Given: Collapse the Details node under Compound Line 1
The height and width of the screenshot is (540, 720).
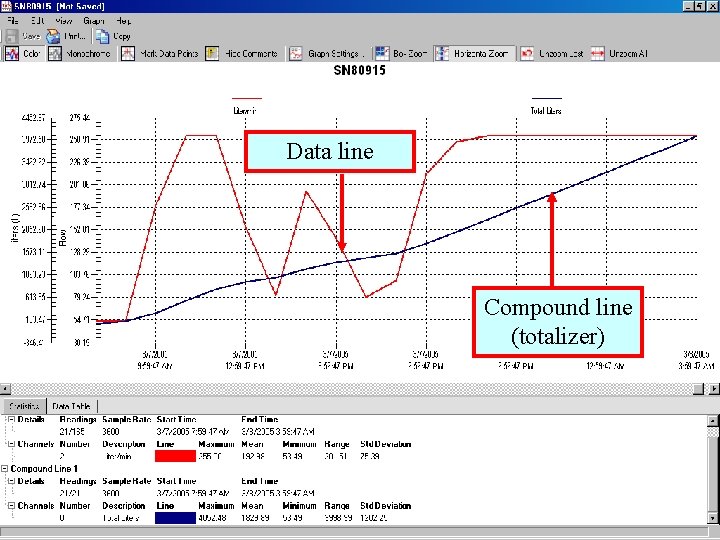Looking at the screenshot, I should click(11, 481).
